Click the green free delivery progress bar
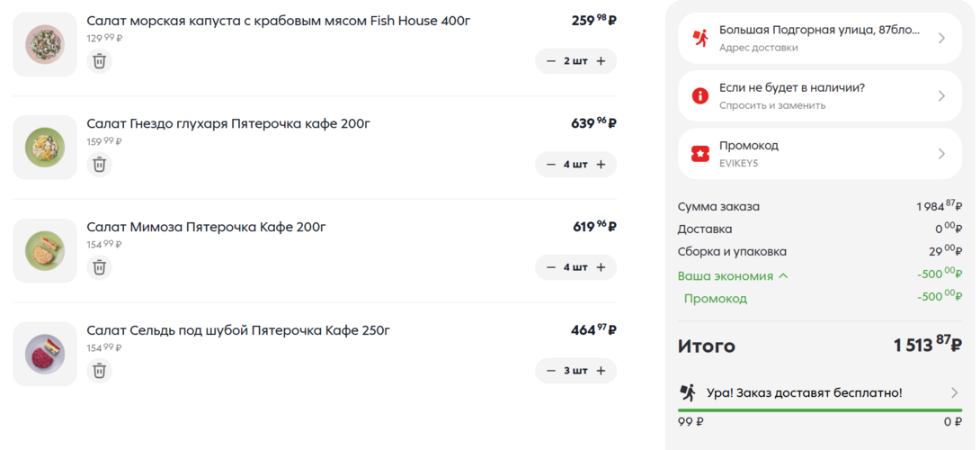Image resolution: width=980 pixels, height=450 pixels. point(819,410)
